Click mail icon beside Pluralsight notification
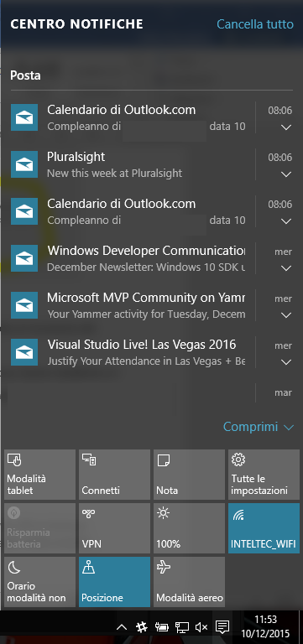 coord(24,164)
